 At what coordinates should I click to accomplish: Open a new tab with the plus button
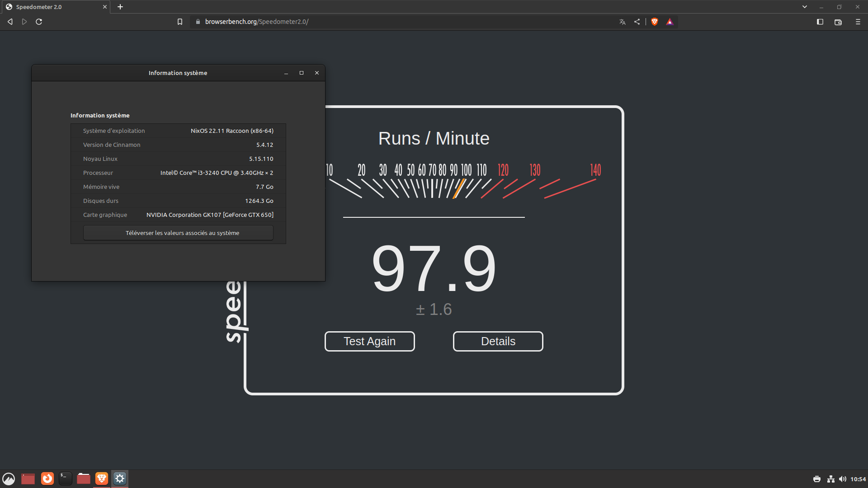pyautogui.click(x=120, y=7)
